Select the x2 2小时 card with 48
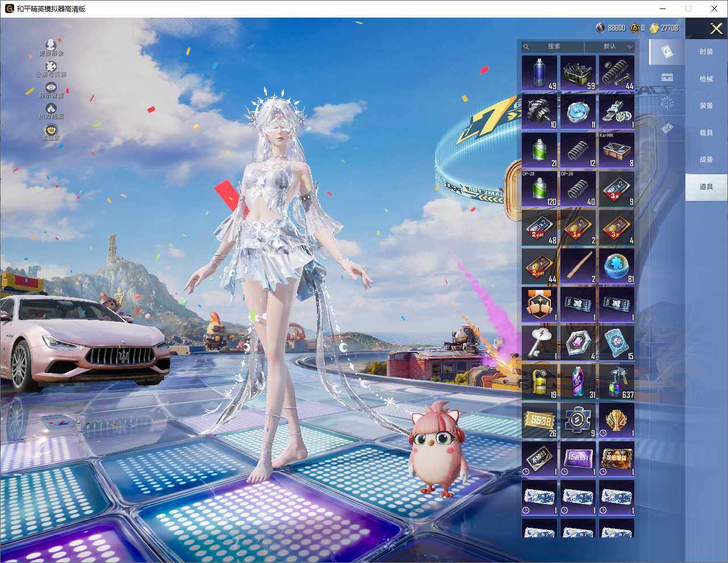728x563 pixels. coord(539,227)
